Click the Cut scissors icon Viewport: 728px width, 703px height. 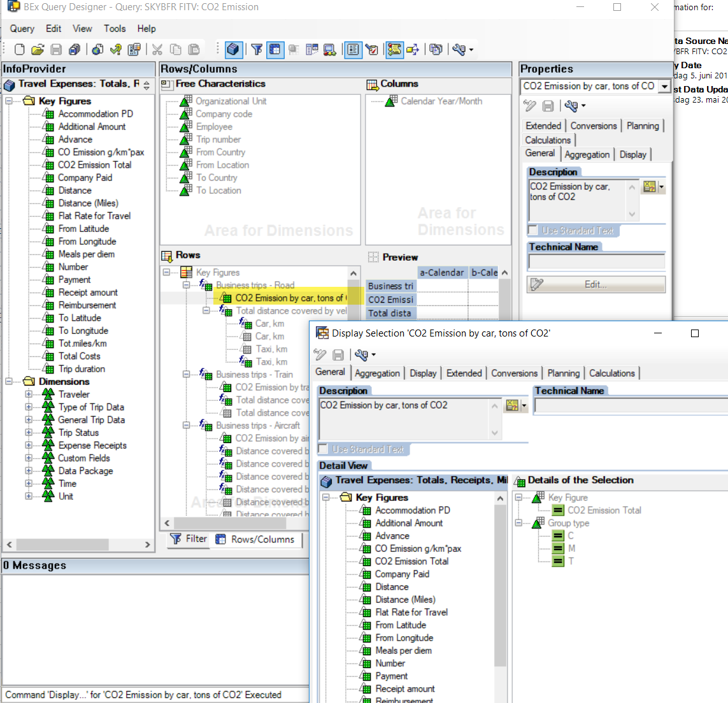tap(157, 49)
